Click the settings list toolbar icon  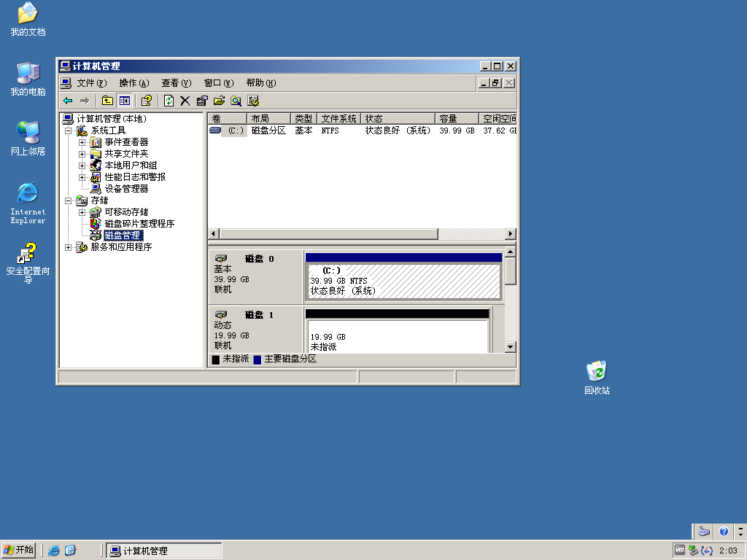click(253, 101)
